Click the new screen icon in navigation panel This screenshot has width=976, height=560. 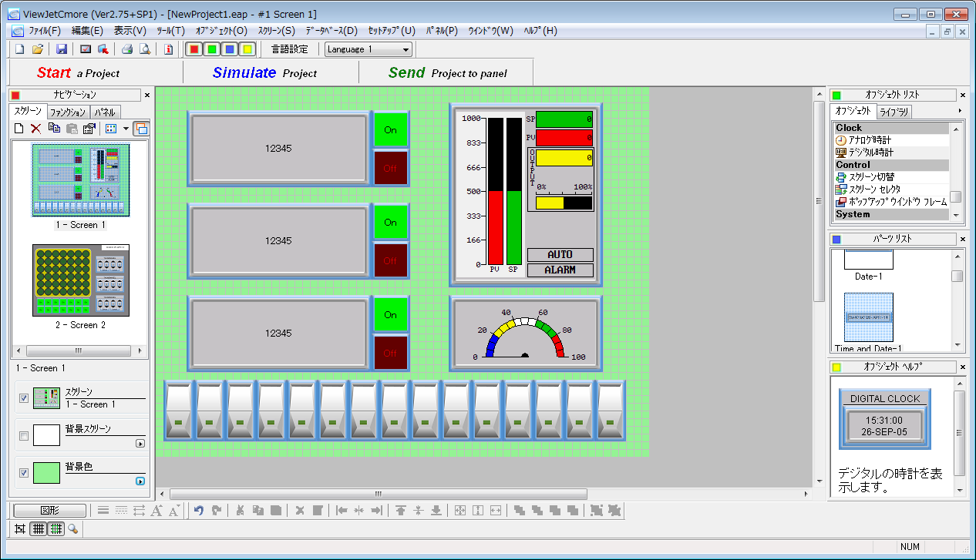[20, 129]
